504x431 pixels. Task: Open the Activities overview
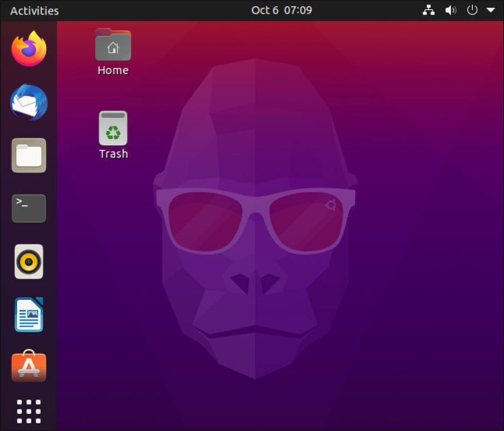click(x=35, y=11)
